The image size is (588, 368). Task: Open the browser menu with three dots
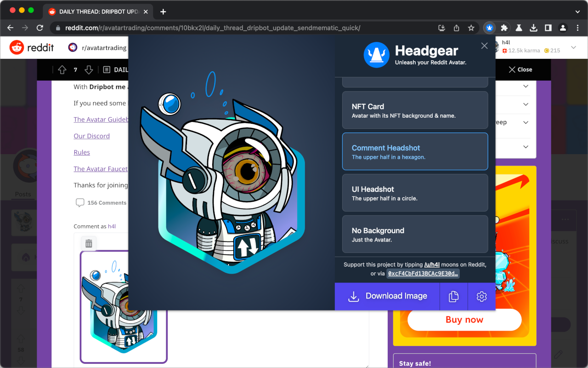point(578,28)
